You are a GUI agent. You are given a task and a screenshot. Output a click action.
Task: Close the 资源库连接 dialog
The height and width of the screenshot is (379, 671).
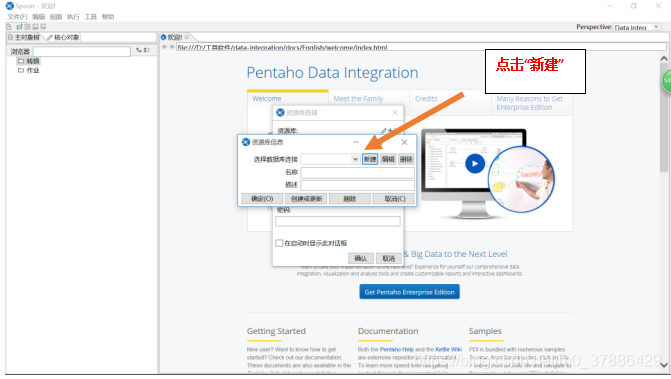395,113
